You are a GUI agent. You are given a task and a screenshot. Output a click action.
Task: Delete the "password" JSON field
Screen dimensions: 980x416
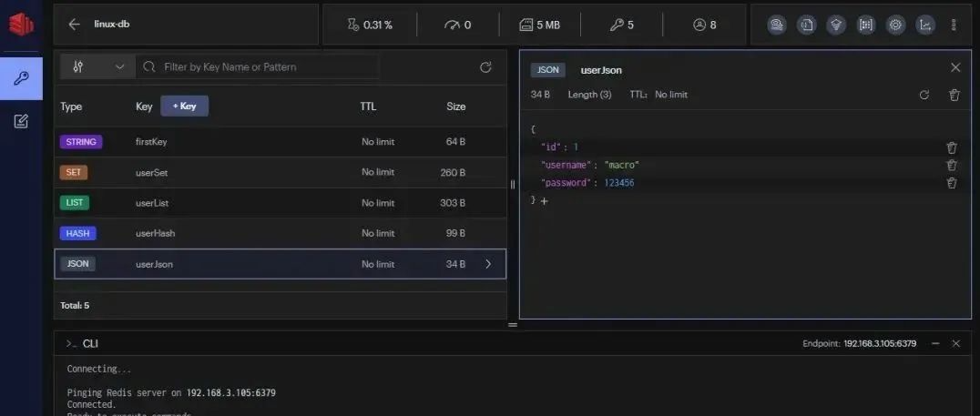click(x=951, y=183)
